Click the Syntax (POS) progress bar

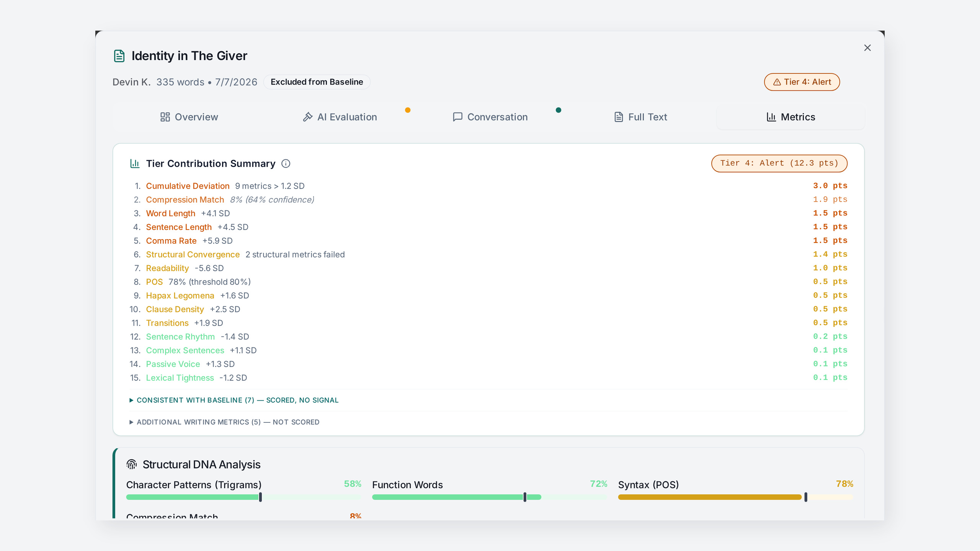735,497
